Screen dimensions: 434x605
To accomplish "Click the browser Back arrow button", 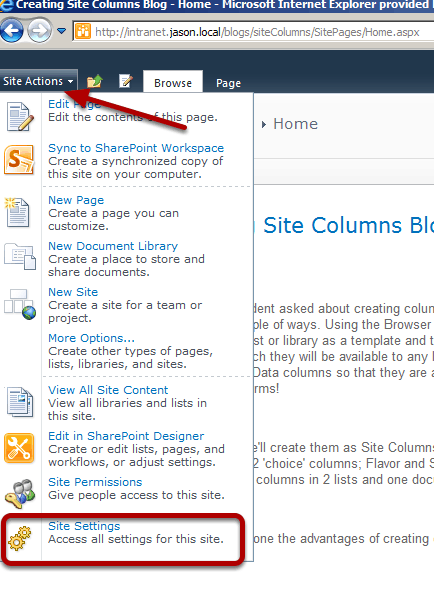I will [x=12, y=30].
